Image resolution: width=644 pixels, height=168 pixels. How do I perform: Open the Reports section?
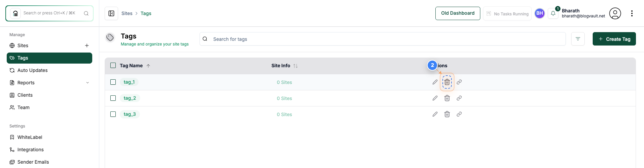pos(49,83)
